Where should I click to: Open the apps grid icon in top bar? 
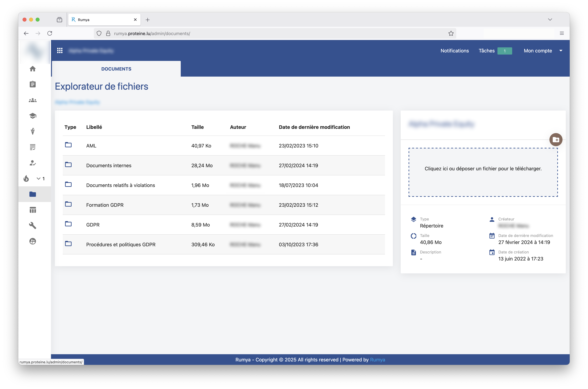click(x=60, y=50)
